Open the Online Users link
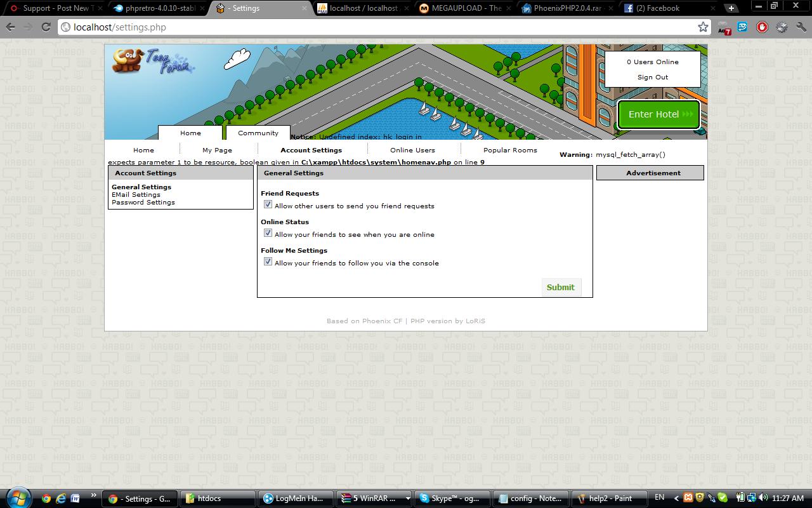 (412, 150)
